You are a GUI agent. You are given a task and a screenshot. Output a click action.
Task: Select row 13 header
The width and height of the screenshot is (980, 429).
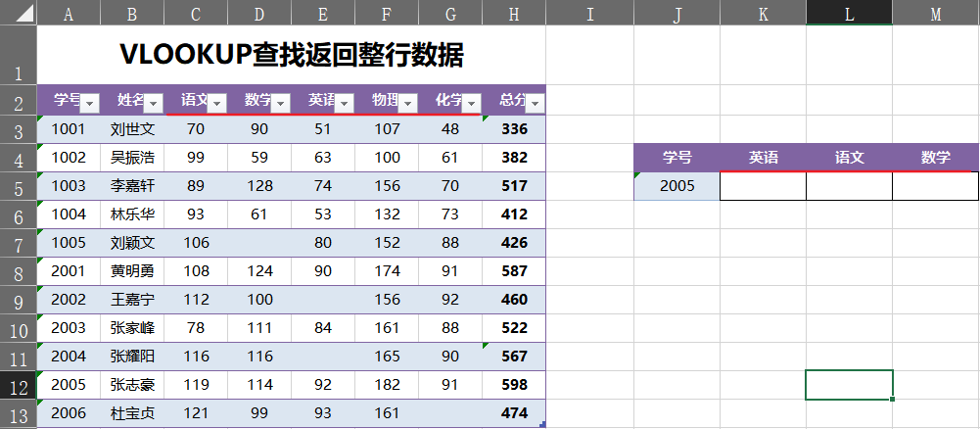tap(19, 413)
